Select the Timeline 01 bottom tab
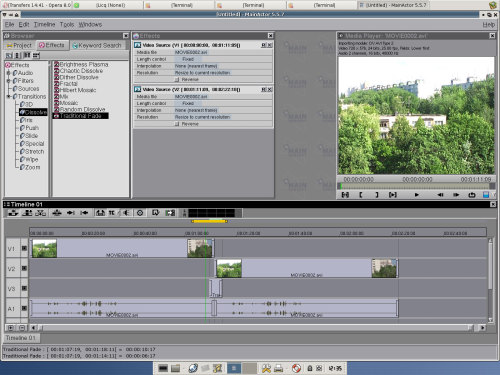This screenshot has width=500, height=375. (21, 338)
